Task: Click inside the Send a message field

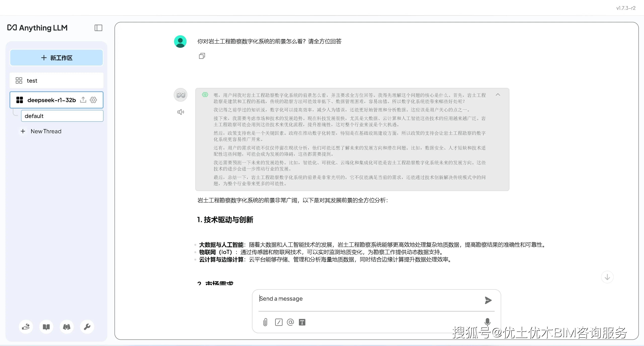Action: (x=350, y=299)
